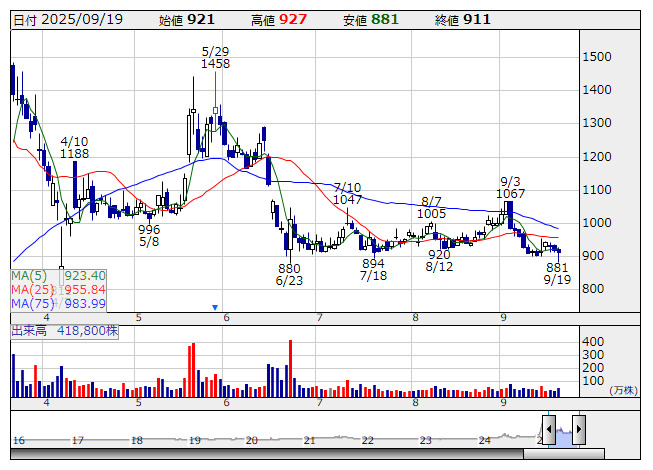Image resolution: width=653 pixels, height=470 pixels.
Task: Select year 23 on the navigator timeline
Action: coord(426,440)
